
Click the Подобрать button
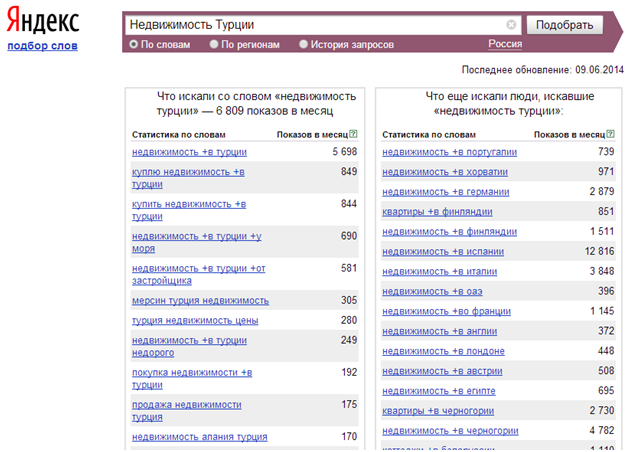[x=564, y=25]
